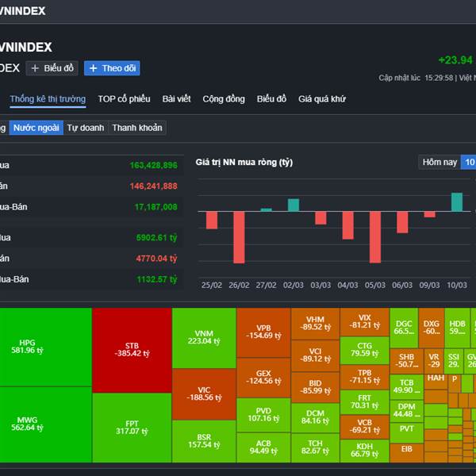Click the Biểu đồ button with plus icon
This screenshot has width=476, height=476.
click(x=52, y=68)
